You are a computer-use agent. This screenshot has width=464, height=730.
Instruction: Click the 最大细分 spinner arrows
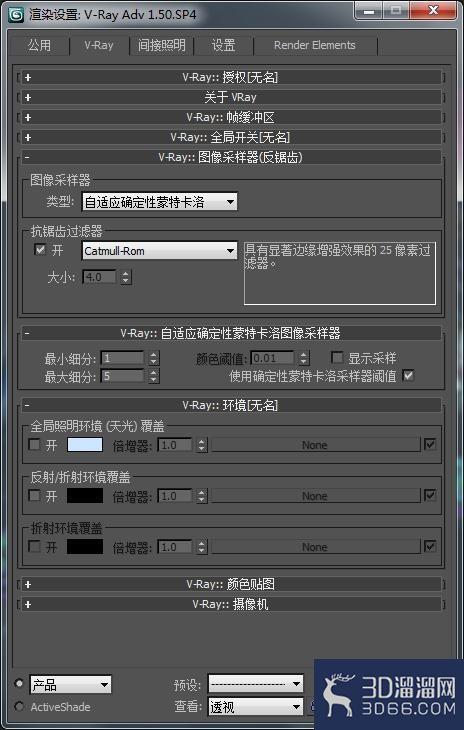tap(154, 376)
